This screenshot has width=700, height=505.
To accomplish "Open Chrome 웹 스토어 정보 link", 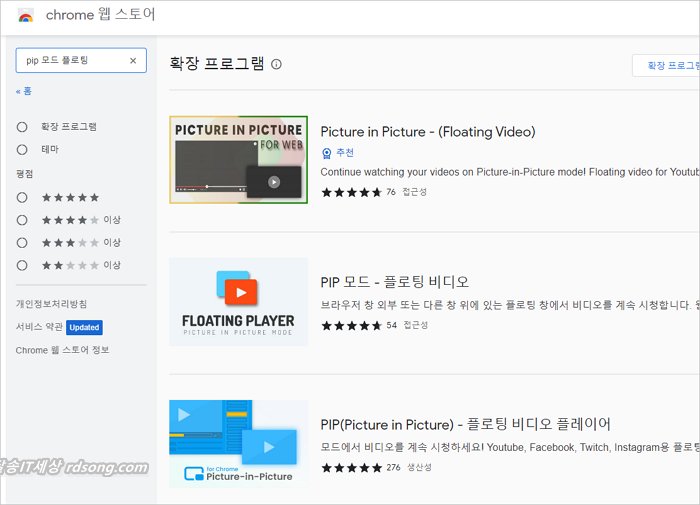I will [62, 350].
